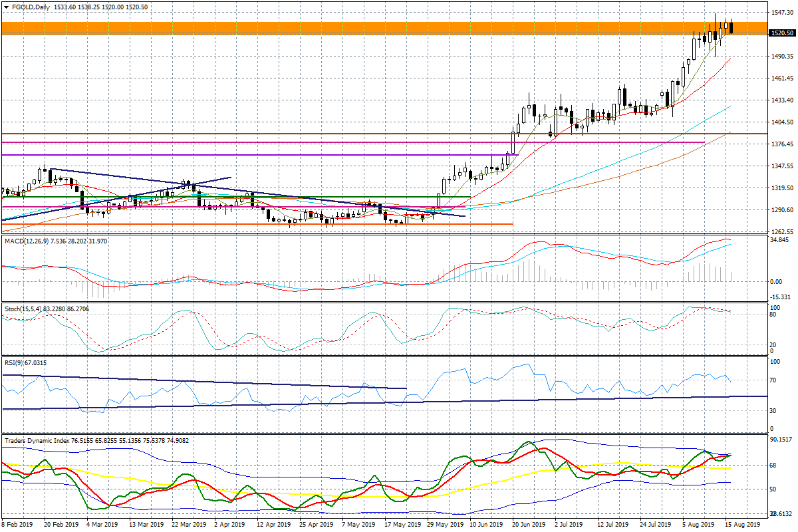Select the FGOLD,Daily chart title text

point(32,7)
